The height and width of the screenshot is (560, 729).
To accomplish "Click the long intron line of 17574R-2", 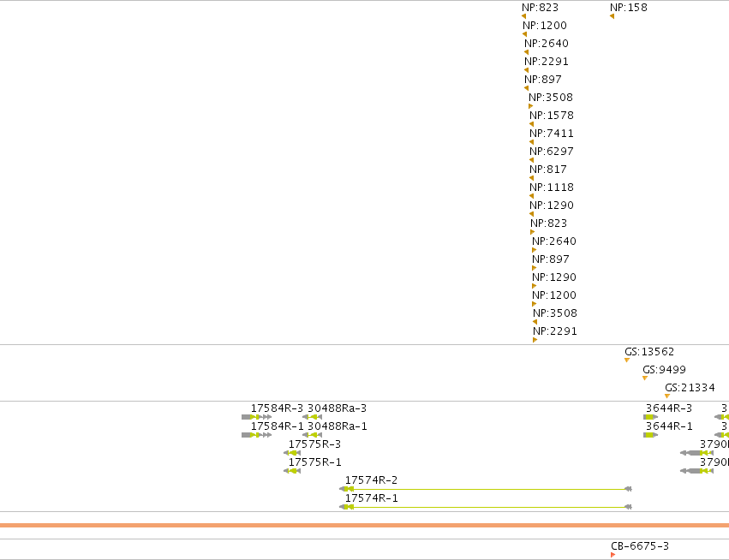I will [x=488, y=489].
